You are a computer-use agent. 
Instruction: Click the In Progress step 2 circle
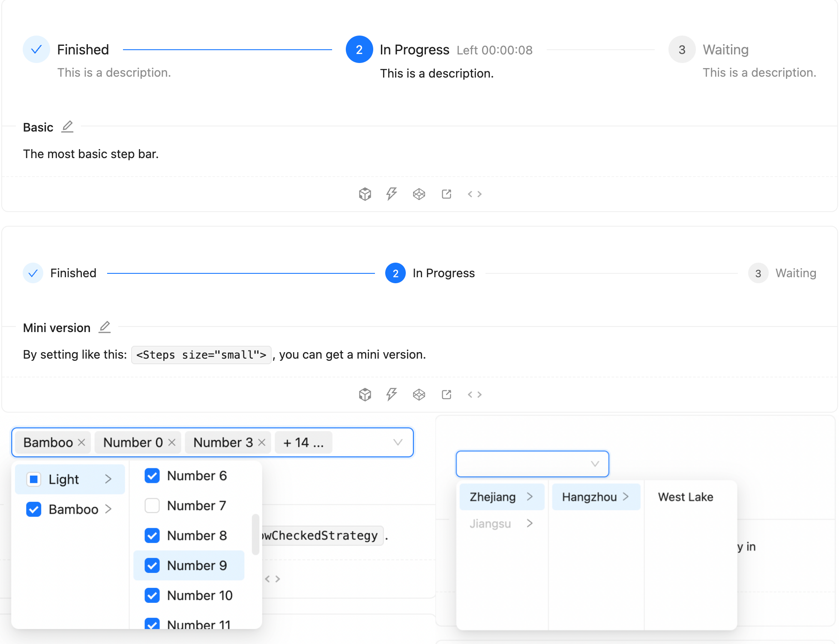[x=359, y=50]
